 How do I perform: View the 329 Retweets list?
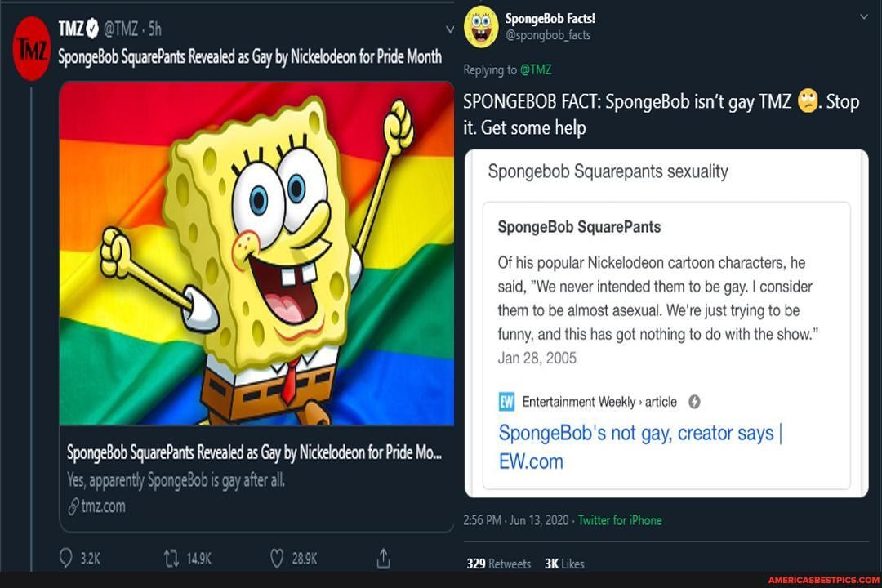click(x=498, y=563)
